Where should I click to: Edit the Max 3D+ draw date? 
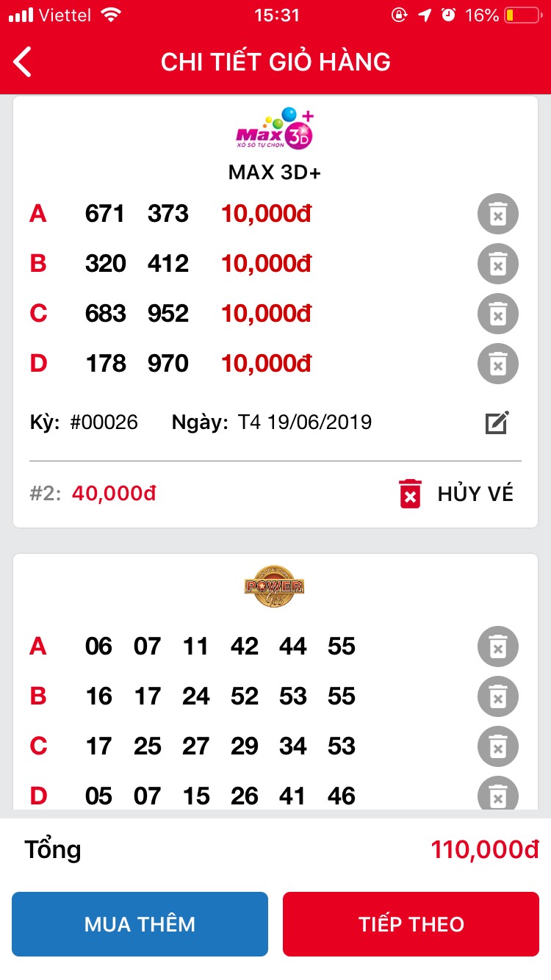tap(497, 422)
